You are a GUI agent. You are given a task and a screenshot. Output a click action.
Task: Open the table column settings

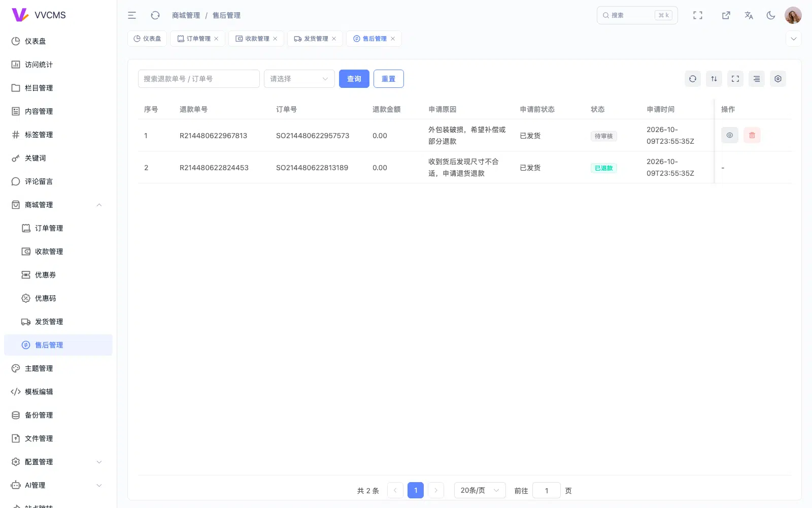point(778,79)
